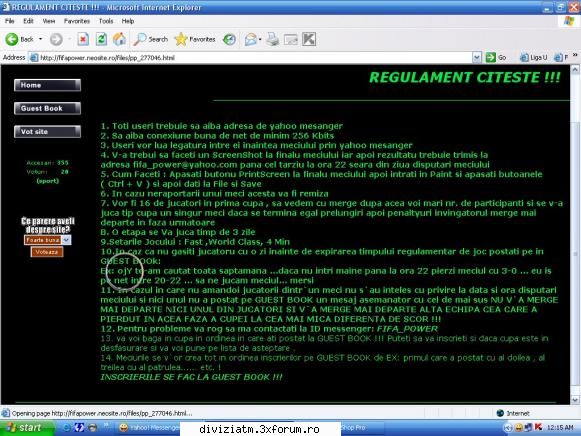Click the (sport) category link
This screenshot has width=581, height=436.
(x=47, y=181)
